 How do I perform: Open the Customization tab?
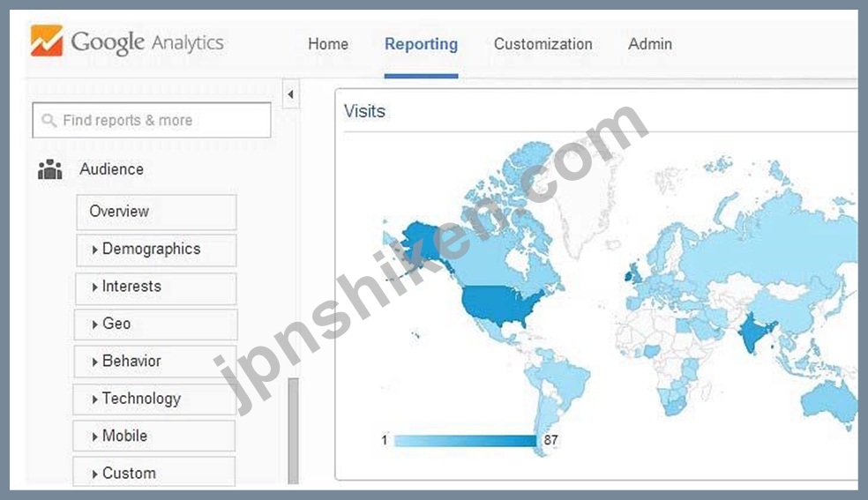(x=543, y=44)
